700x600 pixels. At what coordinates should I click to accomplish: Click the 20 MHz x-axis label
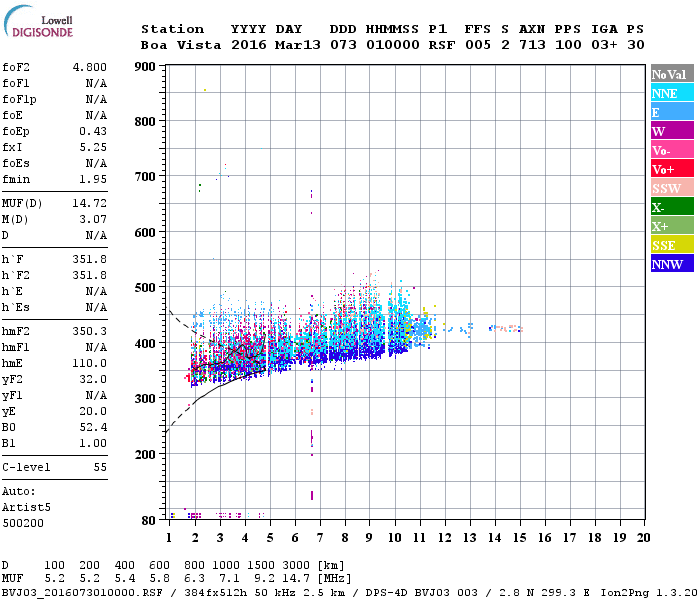point(643,538)
